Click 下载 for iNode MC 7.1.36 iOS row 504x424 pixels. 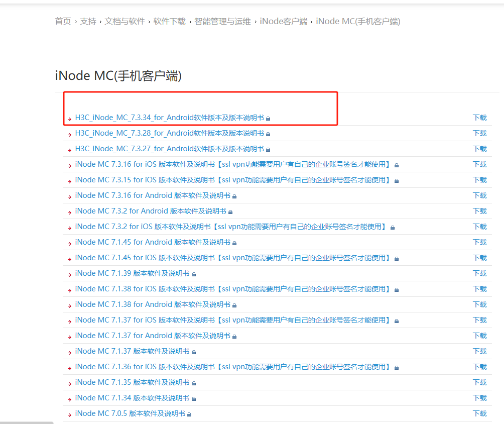pos(480,367)
